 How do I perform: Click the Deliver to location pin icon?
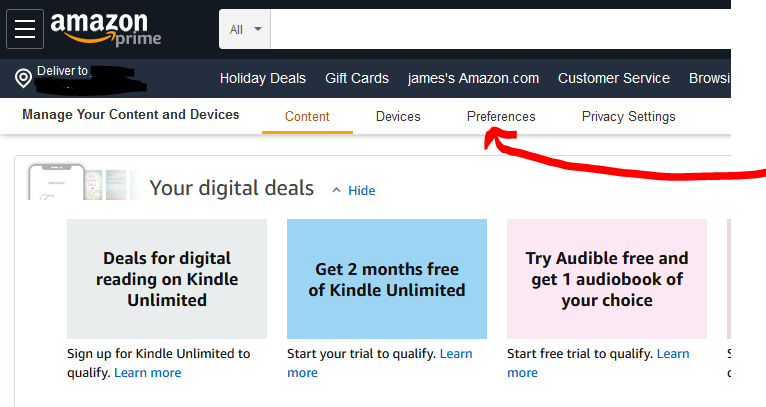coord(23,78)
